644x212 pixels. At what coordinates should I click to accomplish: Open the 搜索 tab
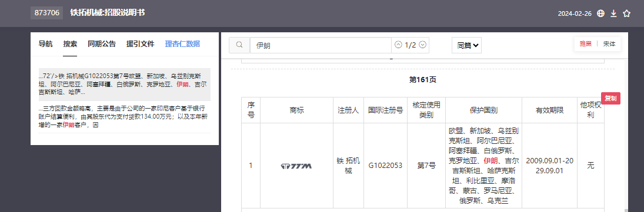(x=70, y=44)
